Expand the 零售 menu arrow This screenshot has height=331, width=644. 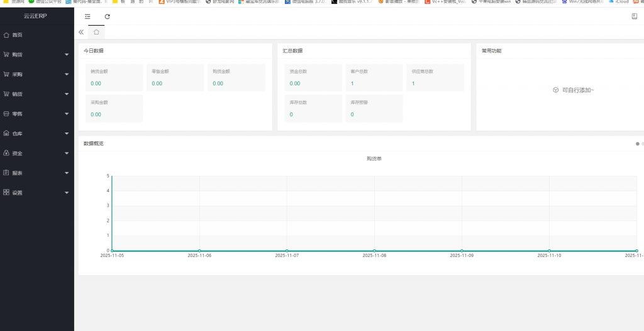pyautogui.click(x=67, y=114)
